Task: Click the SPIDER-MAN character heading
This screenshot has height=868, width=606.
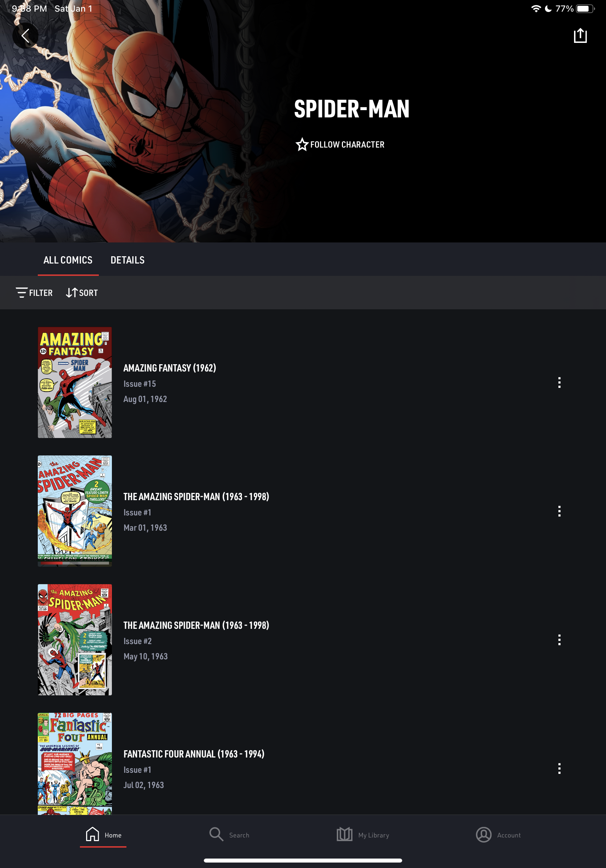Action: (352, 109)
